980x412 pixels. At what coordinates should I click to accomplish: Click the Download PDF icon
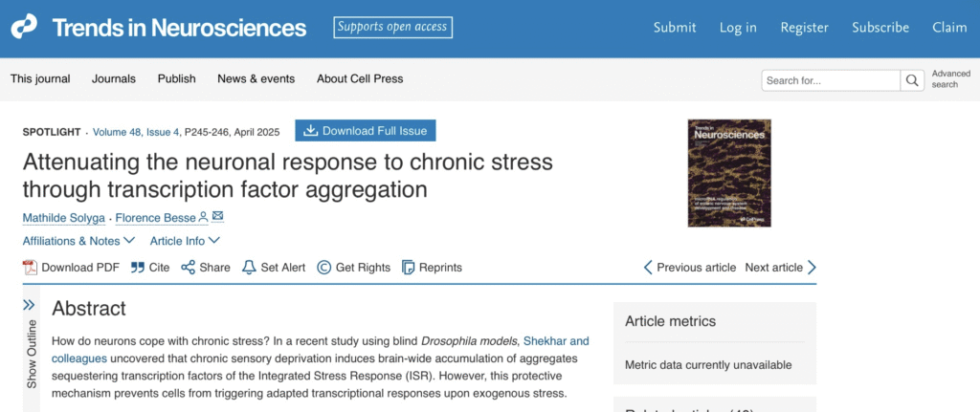coord(30,267)
